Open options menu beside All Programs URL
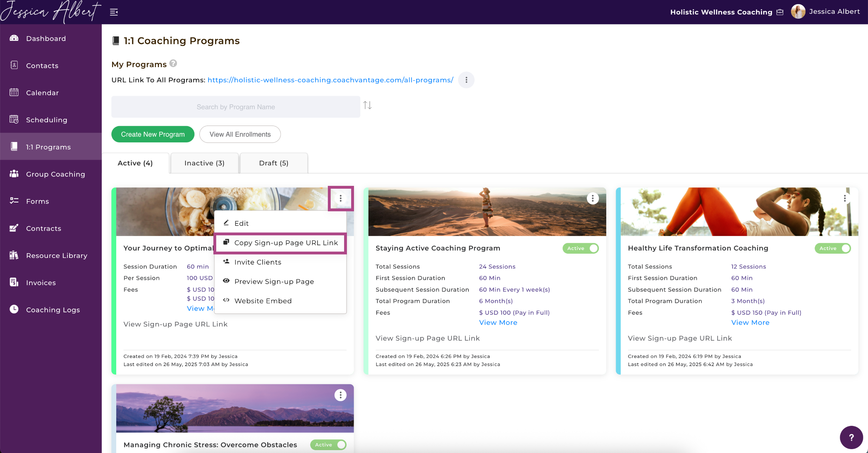 coord(466,80)
